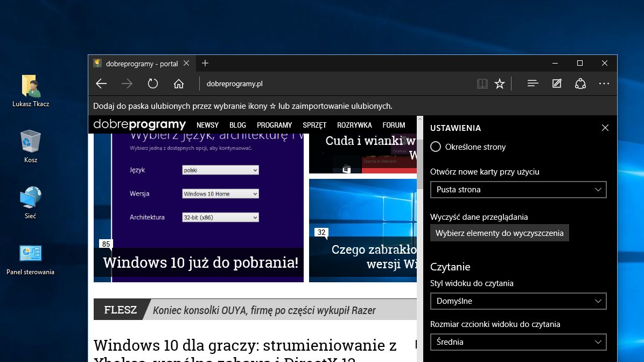Click the forward navigation arrow
Screen dimensions: 644x362
127,83
